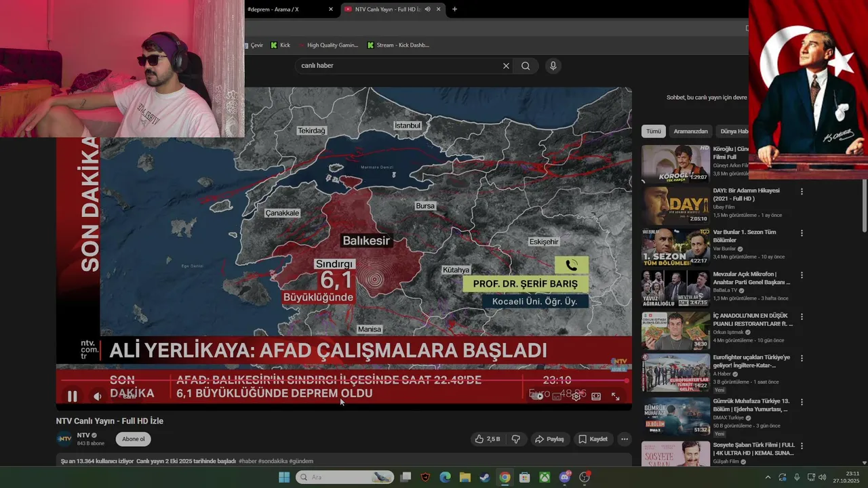
Task: Open NTV channel name link
Action: point(83,435)
